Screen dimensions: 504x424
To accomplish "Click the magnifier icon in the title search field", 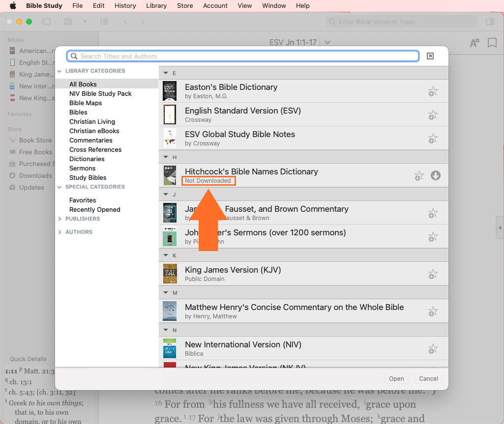I will click(x=74, y=57).
